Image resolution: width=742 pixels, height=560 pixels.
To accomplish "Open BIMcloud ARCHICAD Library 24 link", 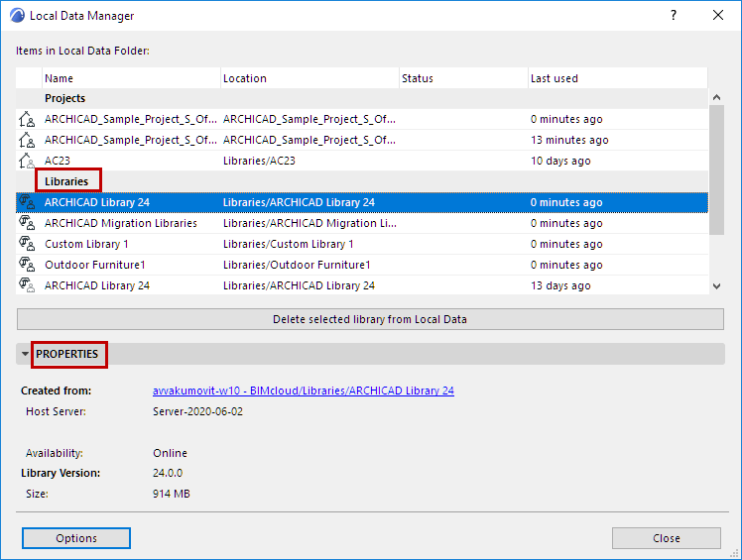I will pyautogui.click(x=304, y=391).
